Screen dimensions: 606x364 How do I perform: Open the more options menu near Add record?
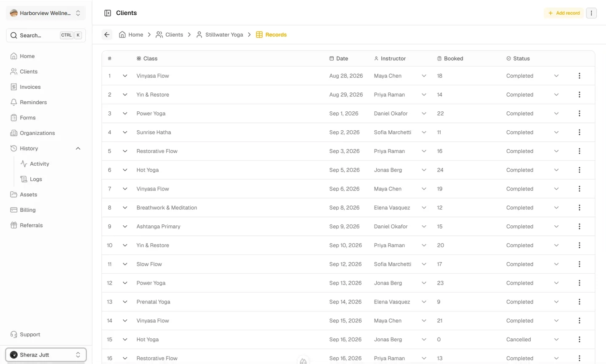[591, 13]
